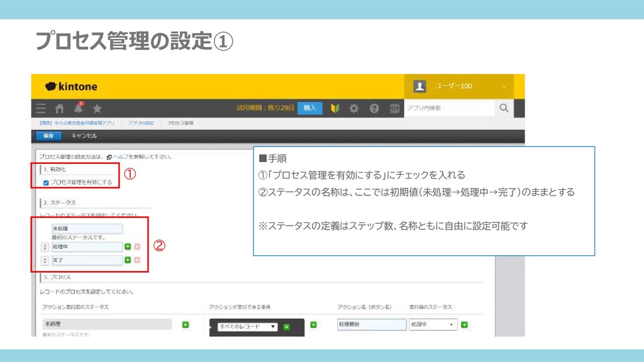Click the 完了 status name field

click(x=87, y=260)
